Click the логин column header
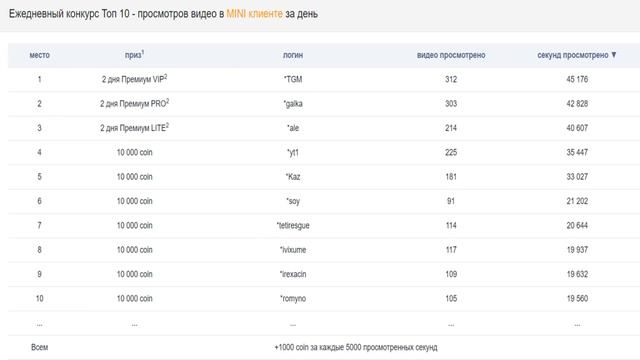 coord(293,55)
